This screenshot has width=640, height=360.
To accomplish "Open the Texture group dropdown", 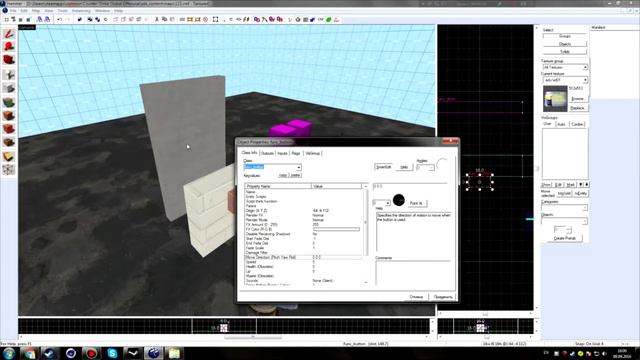I will [x=585, y=67].
